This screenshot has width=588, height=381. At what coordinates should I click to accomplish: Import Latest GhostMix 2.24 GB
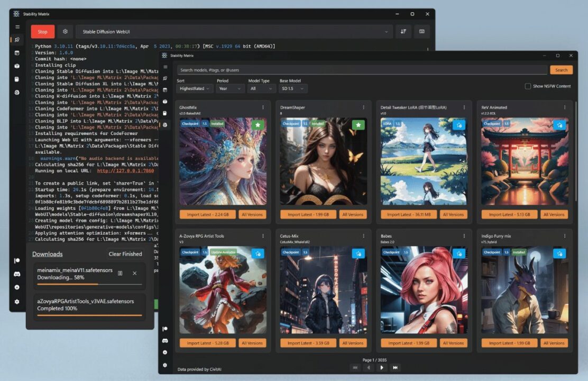(207, 214)
